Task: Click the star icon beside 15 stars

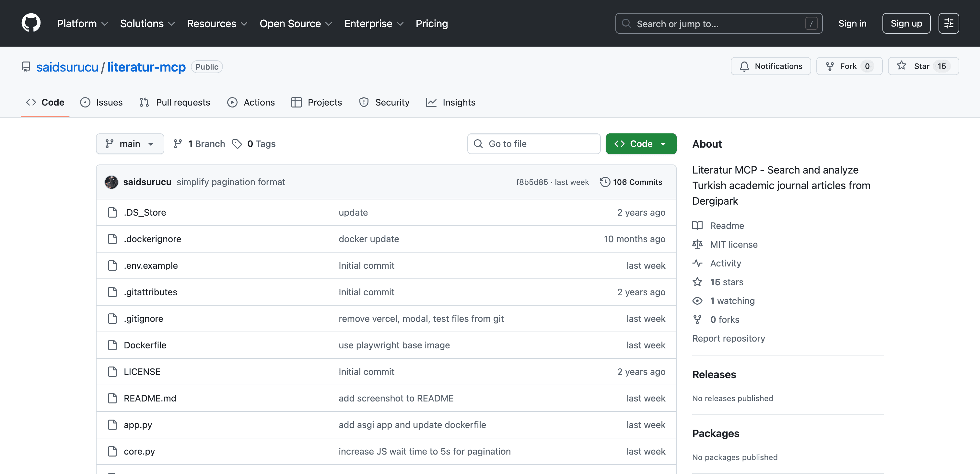Action: (697, 282)
